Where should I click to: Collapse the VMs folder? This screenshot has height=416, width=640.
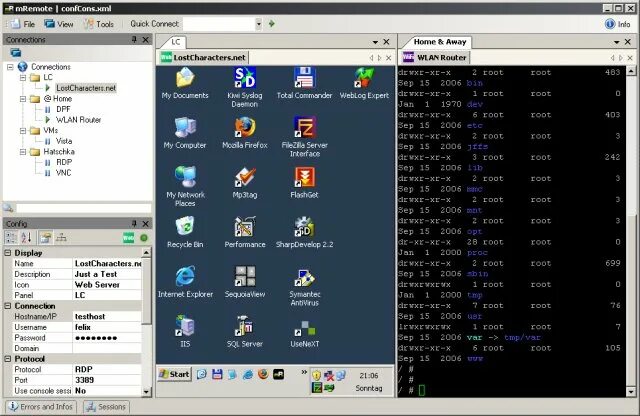click(x=23, y=130)
